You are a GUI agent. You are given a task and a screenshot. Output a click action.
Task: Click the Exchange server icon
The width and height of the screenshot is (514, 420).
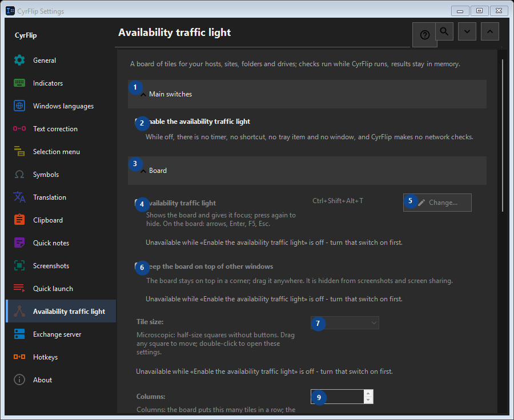pyautogui.click(x=19, y=334)
